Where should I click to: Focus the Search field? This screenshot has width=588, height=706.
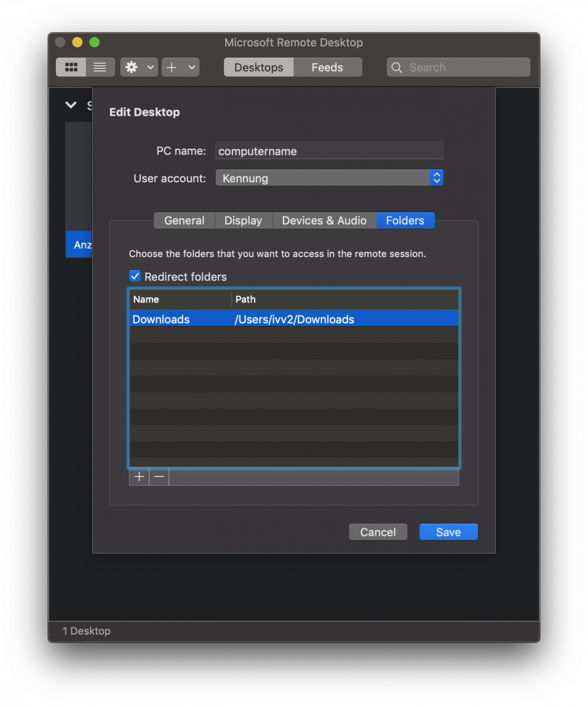(459, 67)
